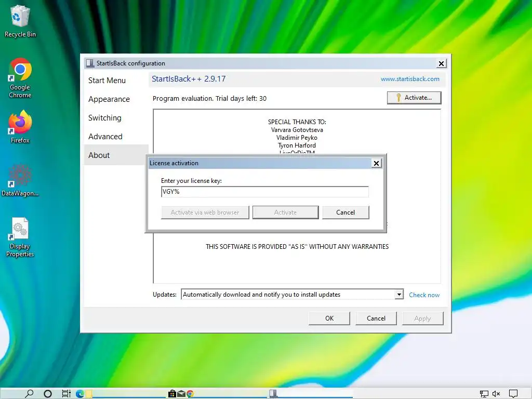
Task: Click the StartIsBack configuration title bar icon
Action: pyautogui.click(x=90, y=63)
